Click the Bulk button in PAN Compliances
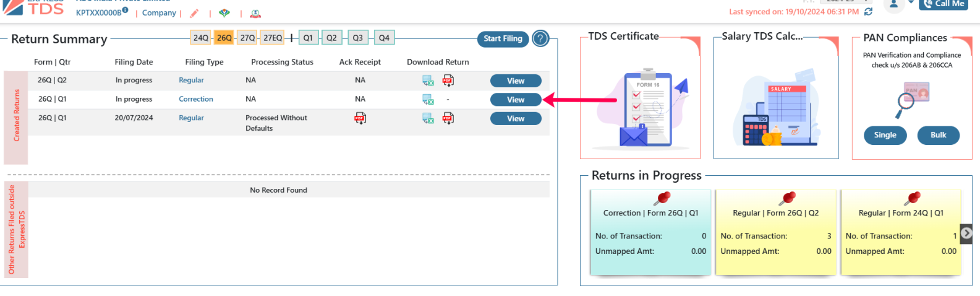Image resolution: width=980 pixels, height=296 pixels. [x=938, y=135]
